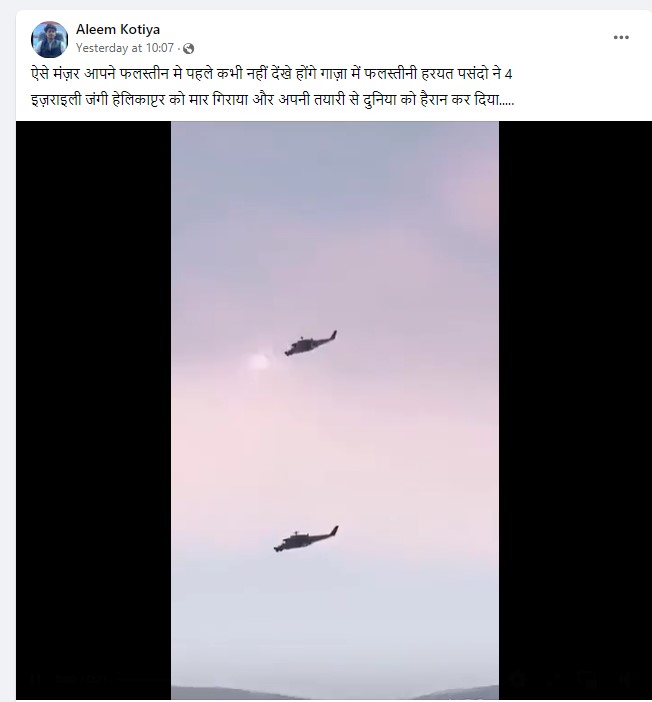Click the upper helicopter in the video
The height and width of the screenshot is (702, 652).
point(311,343)
